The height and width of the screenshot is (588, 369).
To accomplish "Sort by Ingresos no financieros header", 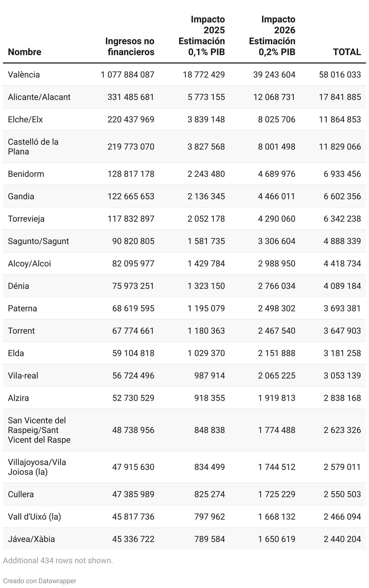I will click(x=130, y=47).
